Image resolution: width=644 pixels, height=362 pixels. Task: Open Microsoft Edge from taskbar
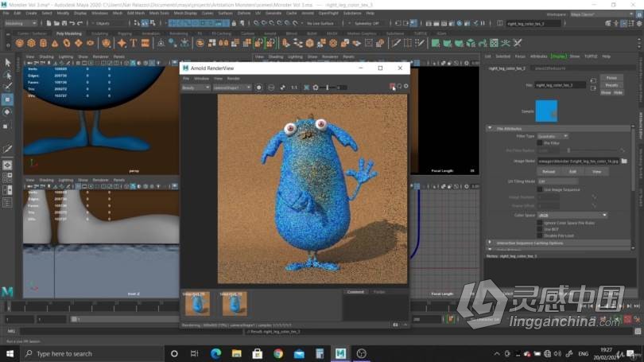coord(215,353)
